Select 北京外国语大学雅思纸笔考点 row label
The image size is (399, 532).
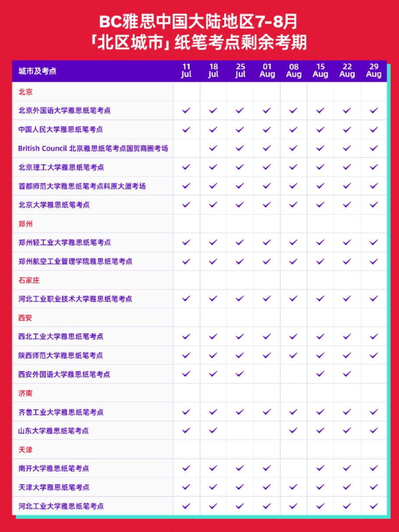pyautogui.click(x=64, y=111)
